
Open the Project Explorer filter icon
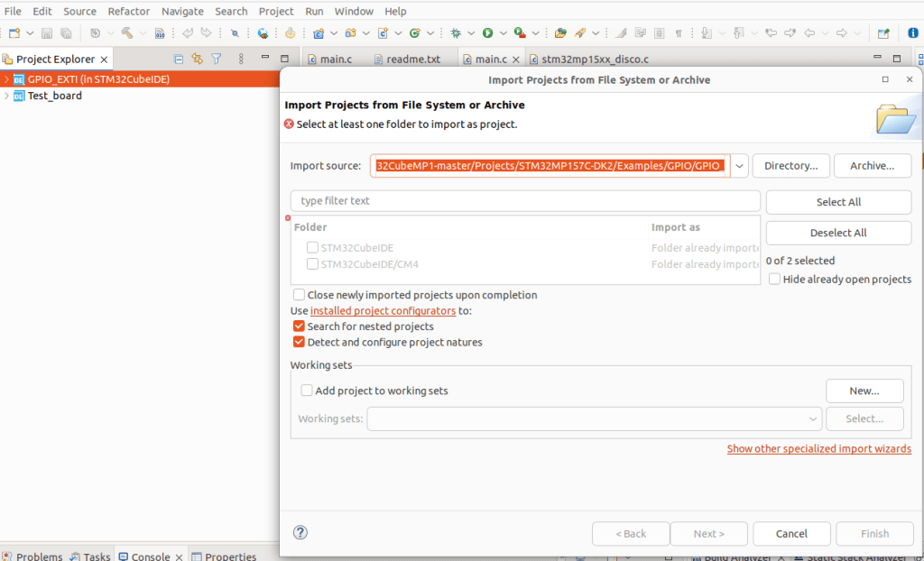click(x=217, y=60)
